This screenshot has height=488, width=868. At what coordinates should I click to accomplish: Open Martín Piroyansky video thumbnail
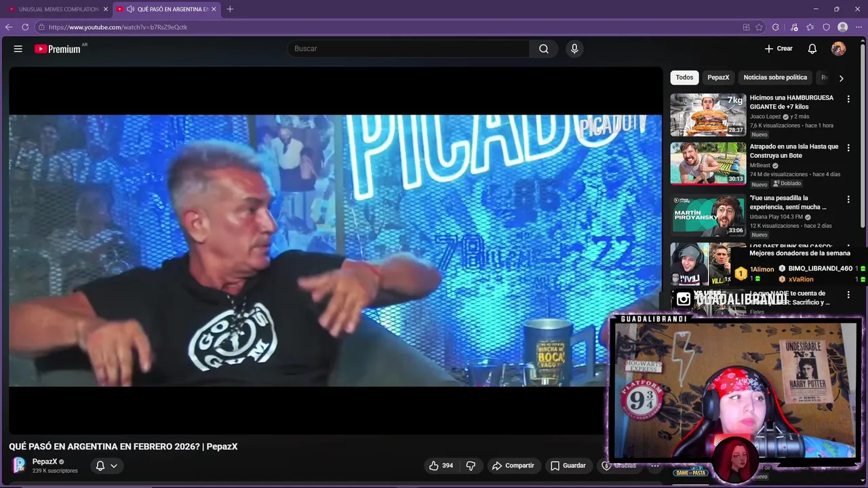[x=708, y=215]
